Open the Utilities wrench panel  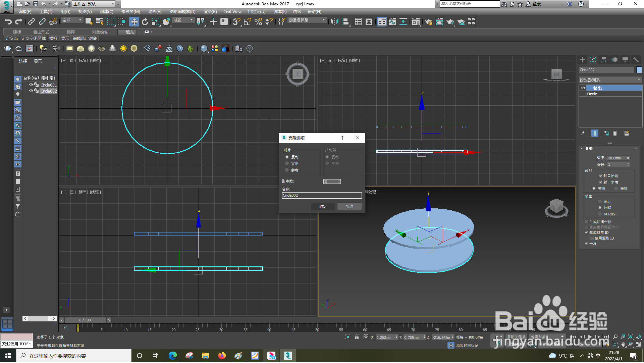(x=636, y=60)
